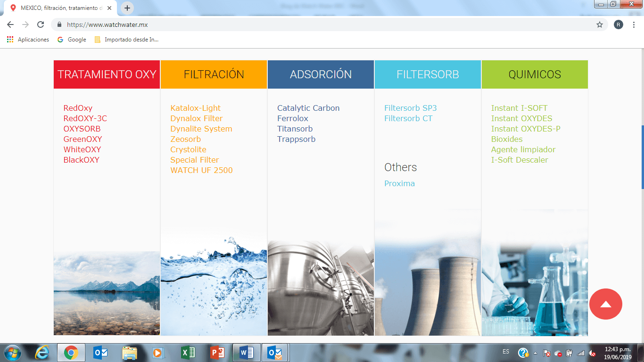Open the Bioxides link

[507, 139]
